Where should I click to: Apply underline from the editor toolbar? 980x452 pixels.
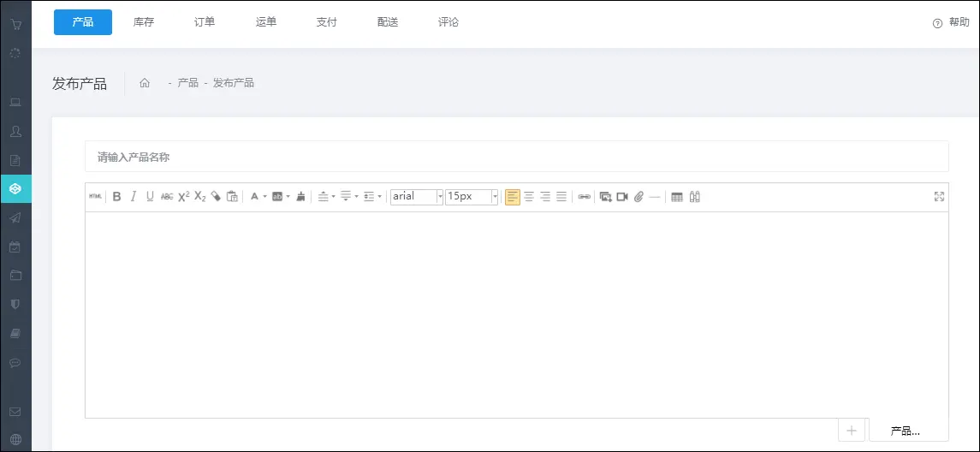coord(150,197)
